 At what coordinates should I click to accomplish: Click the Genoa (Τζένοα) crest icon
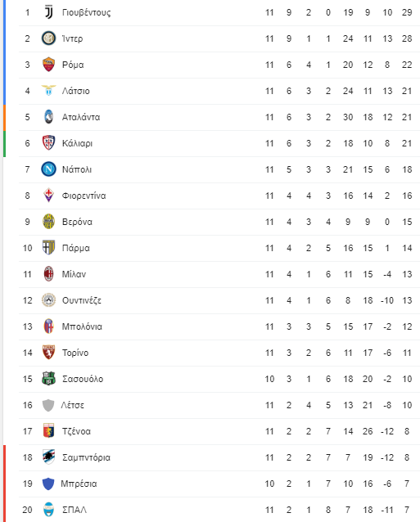[48, 431]
